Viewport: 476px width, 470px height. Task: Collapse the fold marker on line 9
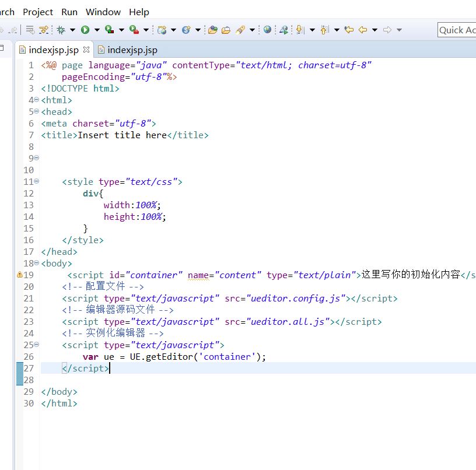(36, 158)
